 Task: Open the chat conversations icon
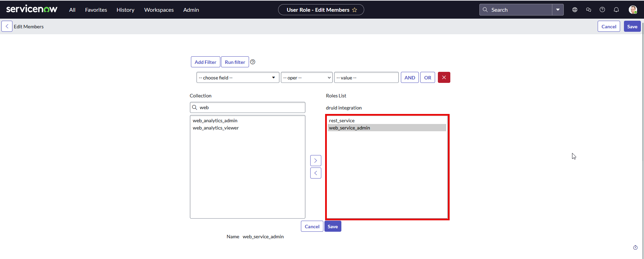(x=589, y=10)
